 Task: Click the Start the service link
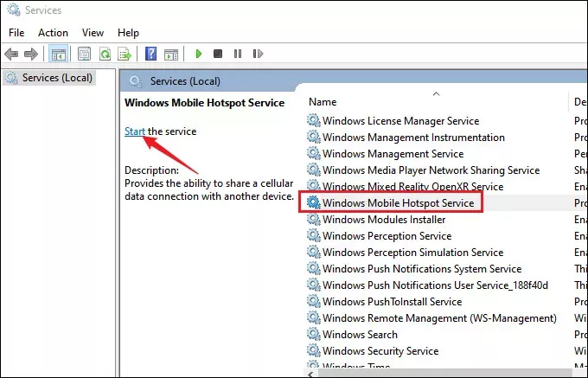click(135, 131)
